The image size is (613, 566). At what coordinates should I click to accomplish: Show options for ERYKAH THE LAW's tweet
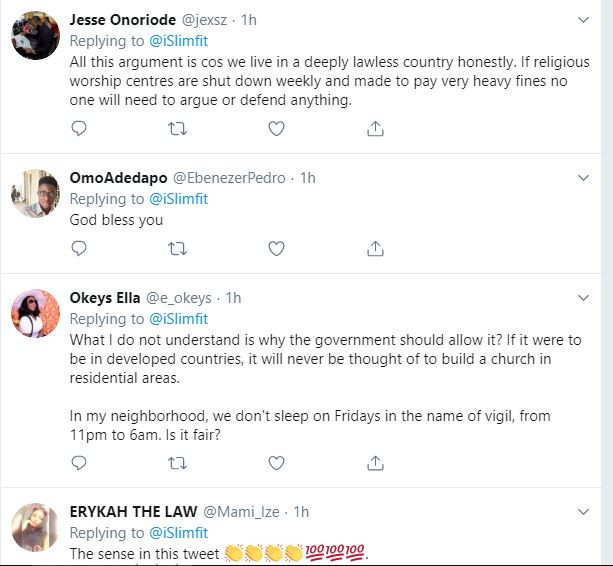(x=585, y=512)
